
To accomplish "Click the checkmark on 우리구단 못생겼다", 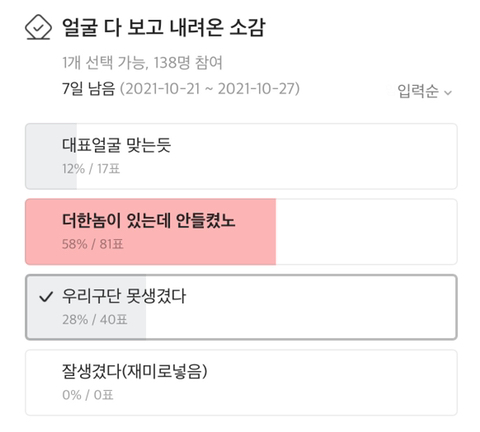I will tap(46, 296).
